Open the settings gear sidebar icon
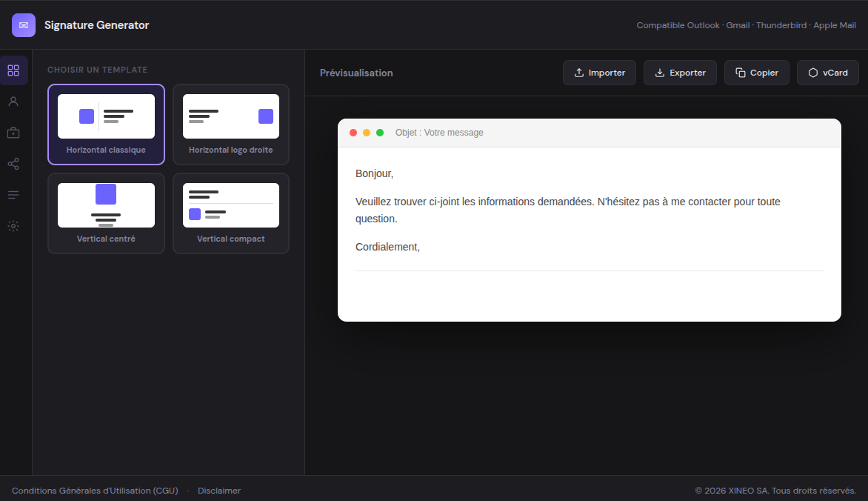The width and height of the screenshot is (868, 501). [13, 225]
